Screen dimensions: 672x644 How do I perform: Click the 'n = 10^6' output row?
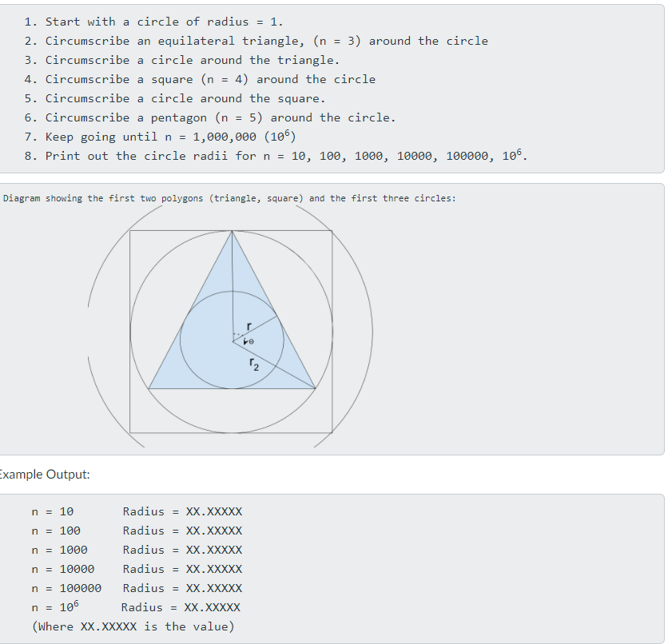click(136, 607)
